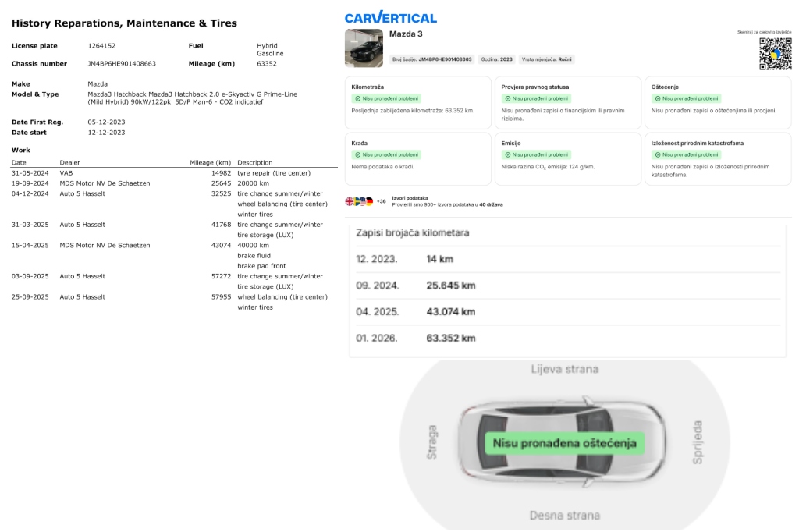The height and width of the screenshot is (532, 799).
Task: Click the checkmark icon under Krađa
Action: pos(357,155)
